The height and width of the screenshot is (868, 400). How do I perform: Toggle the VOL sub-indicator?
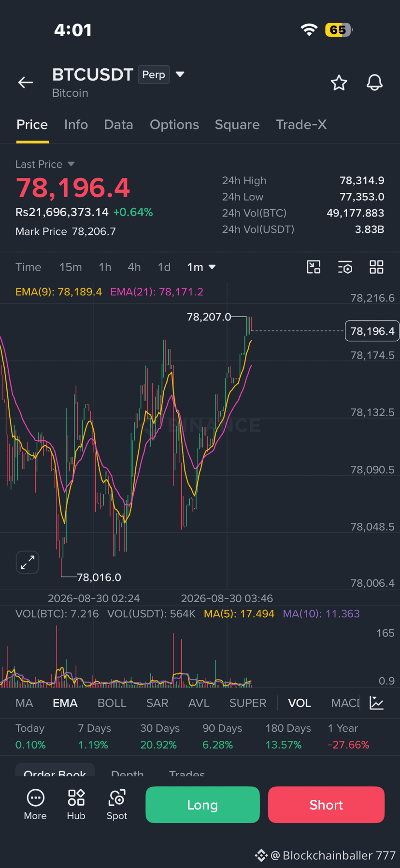pos(300,703)
